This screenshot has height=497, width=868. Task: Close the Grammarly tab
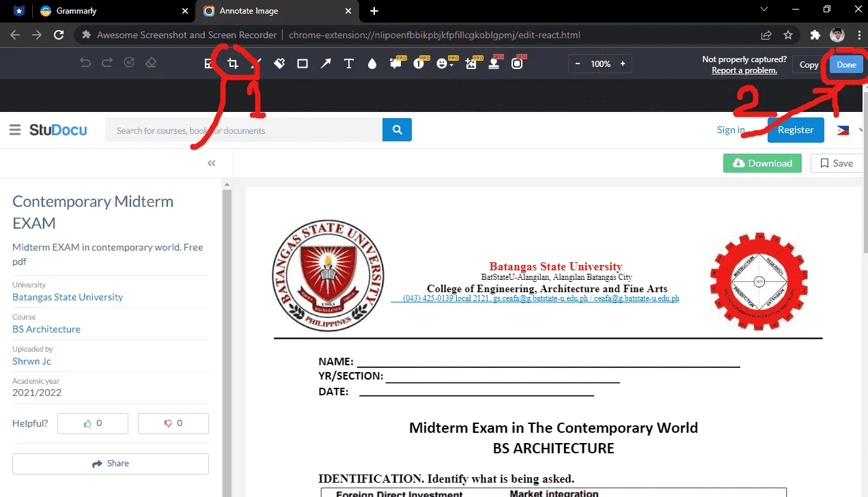[185, 11]
